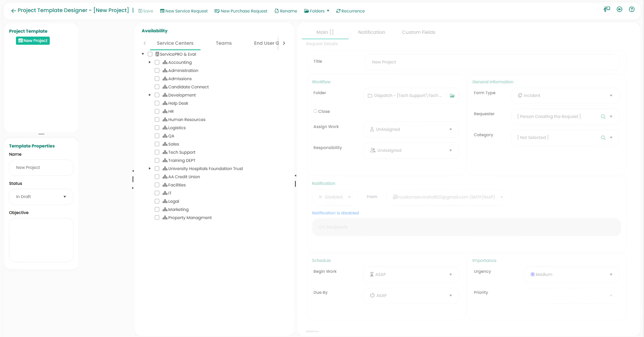This screenshot has height=337, width=644.
Task: Click the Recurrence button
Action: click(350, 11)
